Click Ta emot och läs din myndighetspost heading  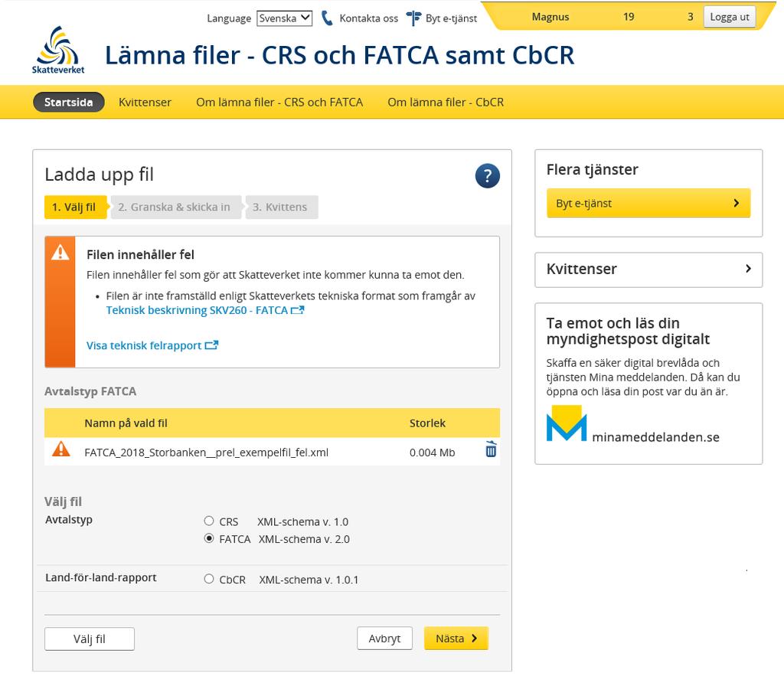[x=628, y=331]
